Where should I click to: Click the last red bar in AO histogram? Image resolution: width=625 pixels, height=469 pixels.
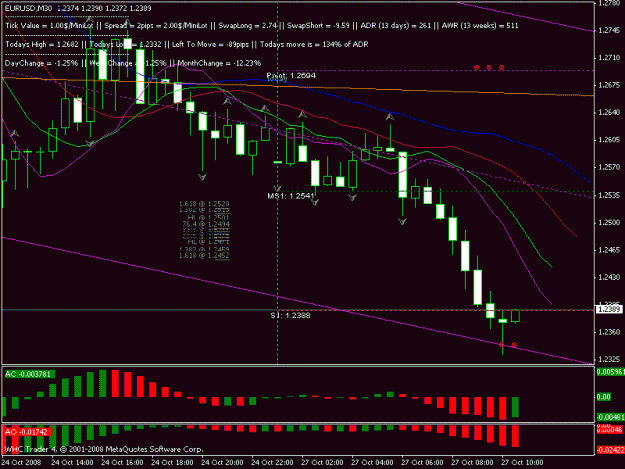pos(515,436)
